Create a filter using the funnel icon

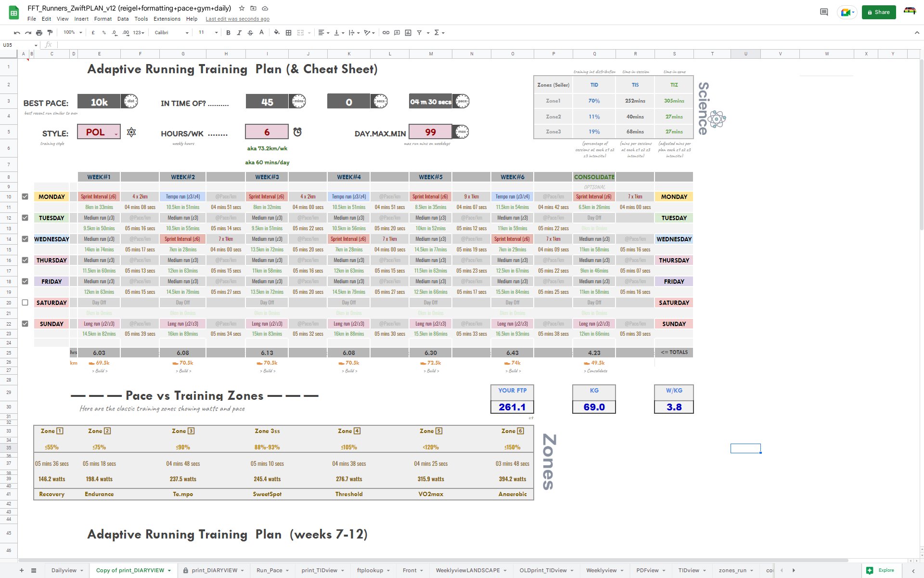[418, 32]
